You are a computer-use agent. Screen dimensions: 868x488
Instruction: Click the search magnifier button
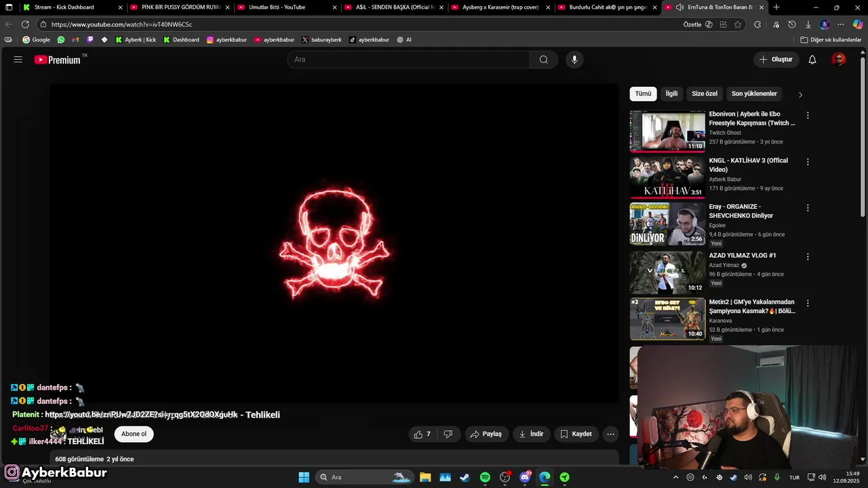543,60
